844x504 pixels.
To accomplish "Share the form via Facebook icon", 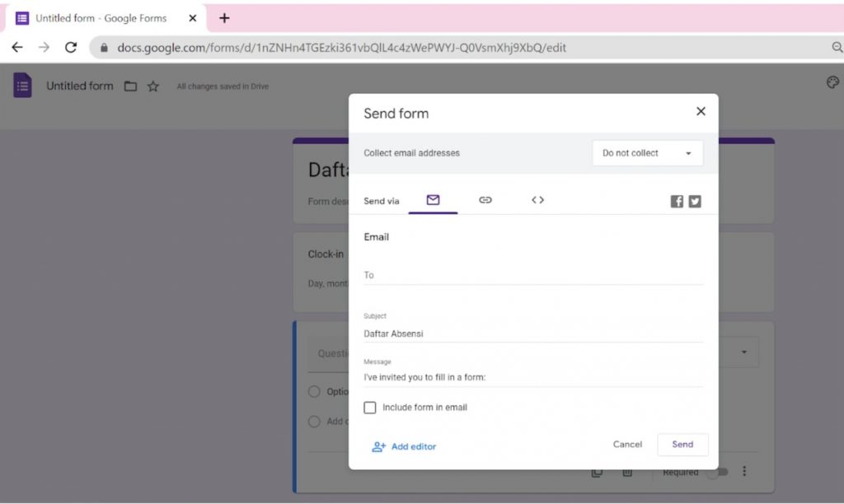I will point(676,201).
